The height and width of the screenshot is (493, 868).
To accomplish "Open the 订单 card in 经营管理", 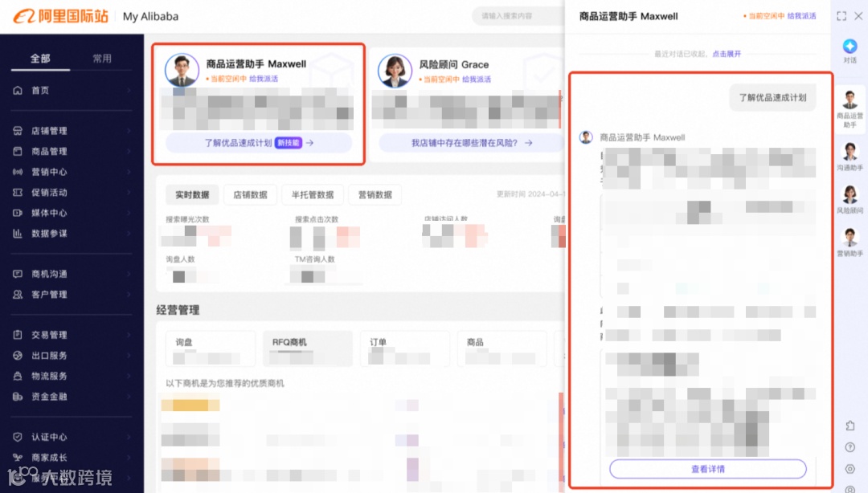I will point(404,349).
